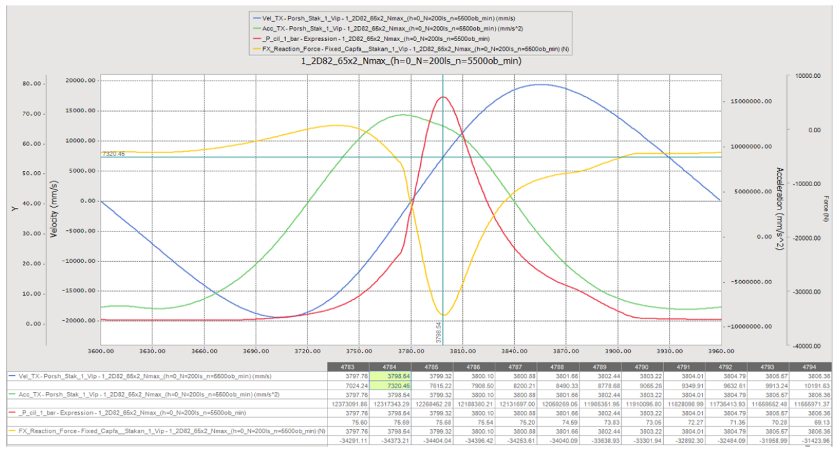Click the highlighted cell 7320.45 in the table
This screenshot has height=451, width=838.
390,385
